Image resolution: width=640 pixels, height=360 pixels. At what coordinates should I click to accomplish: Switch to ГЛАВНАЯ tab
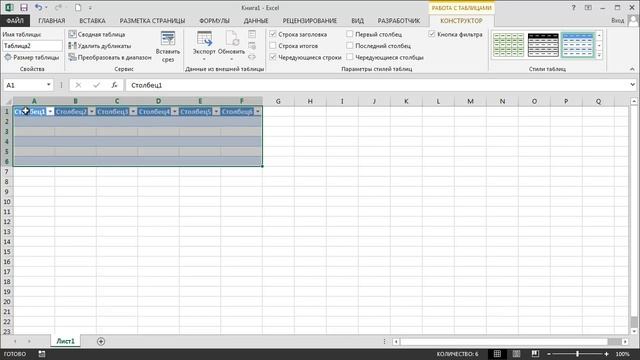(x=52, y=20)
